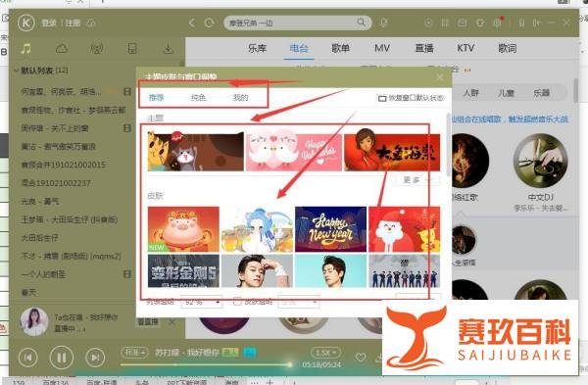The width and height of the screenshot is (588, 385).
Task: Collapse the 默认列表 playlist group
Action: pyautogui.click(x=16, y=71)
